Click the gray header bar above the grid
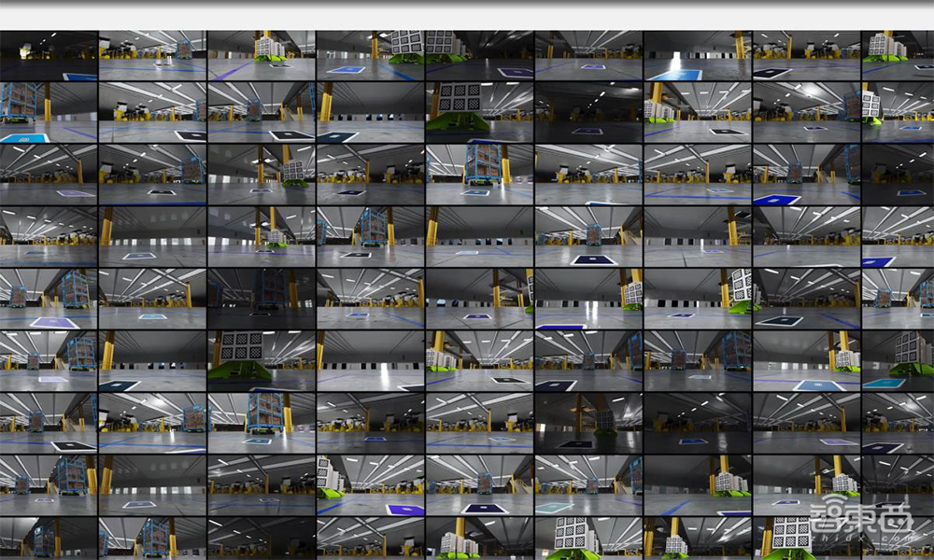The height and width of the screenshot is (560, 934). point(467,16)
